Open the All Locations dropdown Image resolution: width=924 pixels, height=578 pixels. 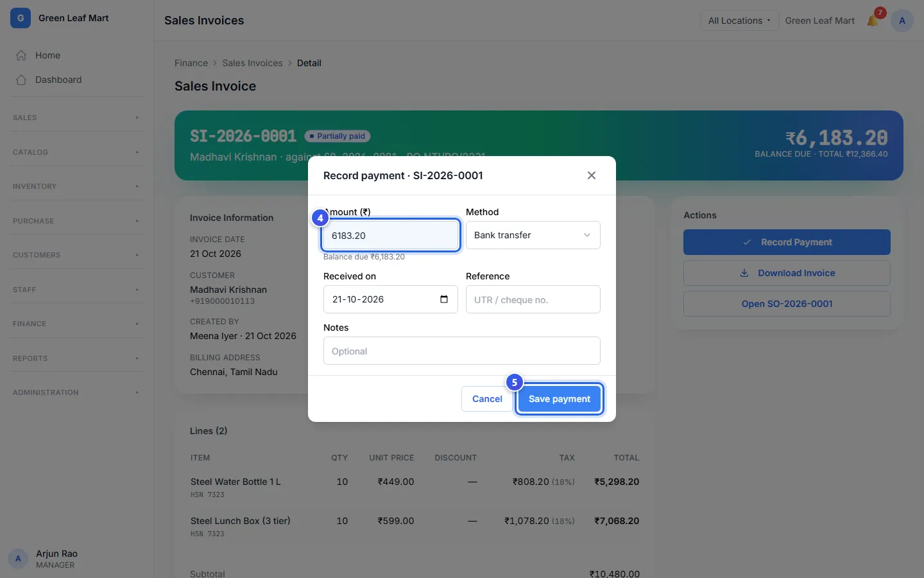(739, 21)
